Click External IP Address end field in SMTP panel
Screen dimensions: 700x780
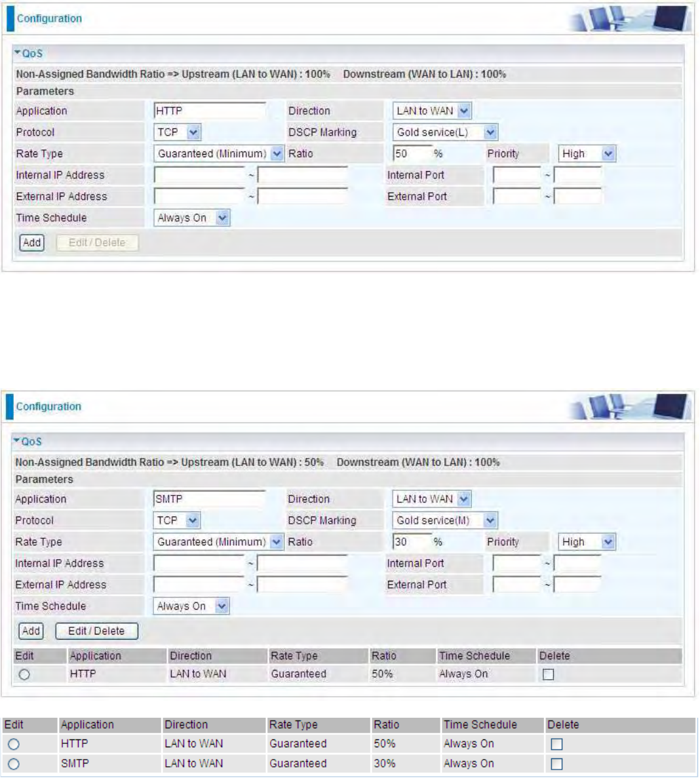click(303, 585)
